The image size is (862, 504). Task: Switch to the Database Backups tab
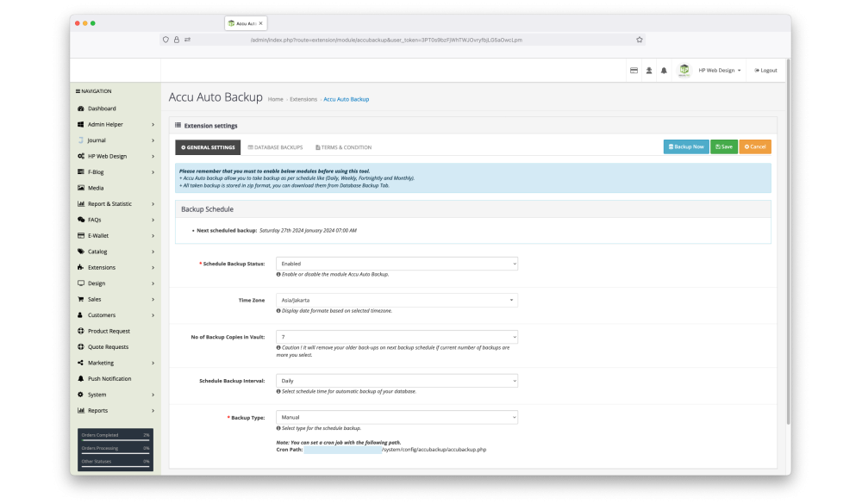tap(275, 147)
